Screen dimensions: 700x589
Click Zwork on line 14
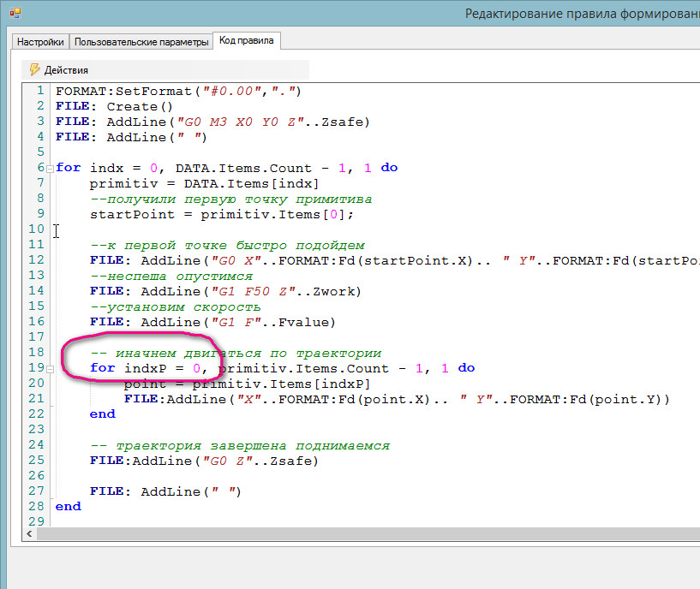[x=334, y=291]
